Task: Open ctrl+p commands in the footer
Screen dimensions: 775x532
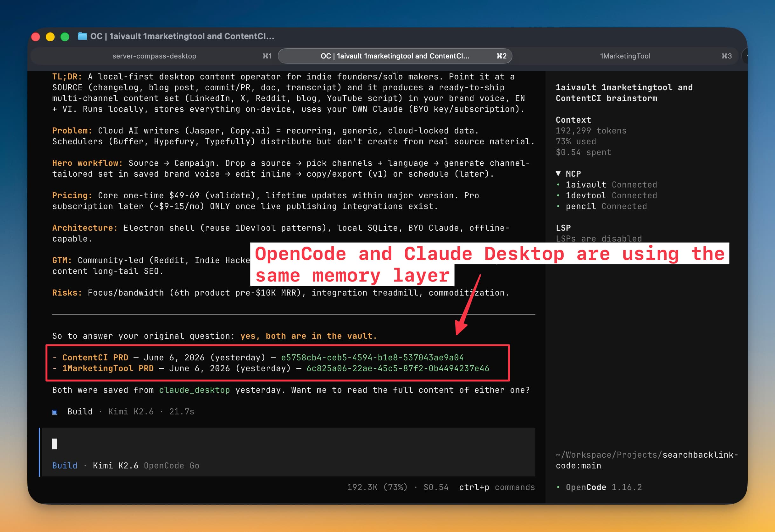Action: [497, 487]
